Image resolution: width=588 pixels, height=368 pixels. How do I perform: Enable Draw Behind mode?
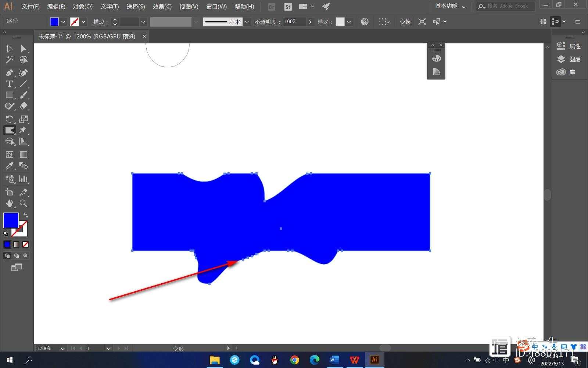[16, 256]
